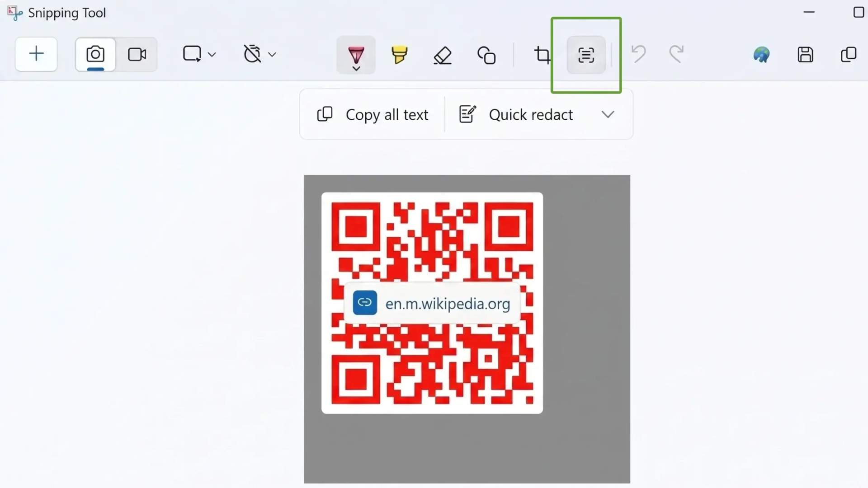
Task: Open the en.m.wikipedia.org QR link
Action: point(432,304)
